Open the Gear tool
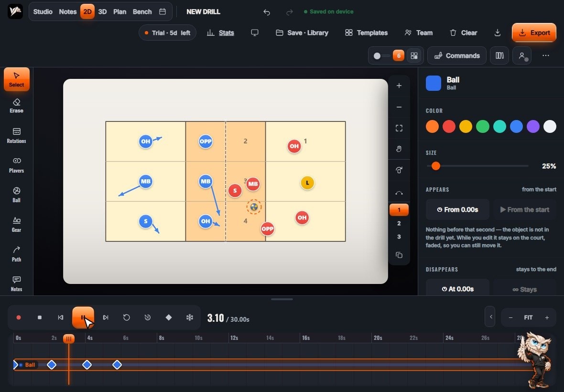 pos(17,224)
